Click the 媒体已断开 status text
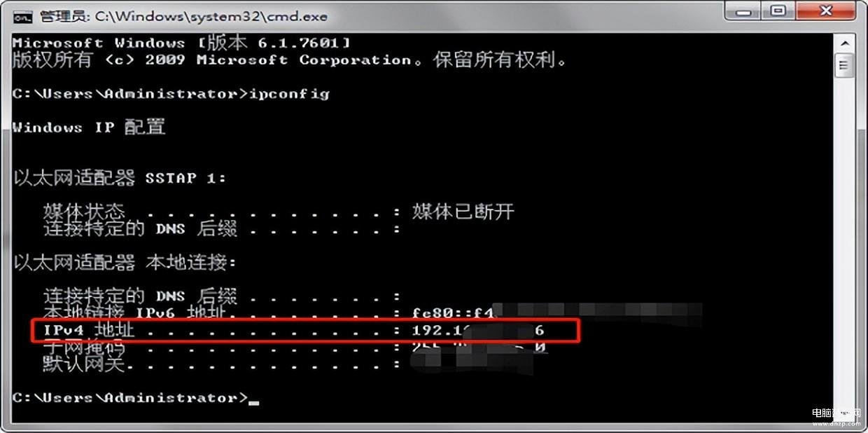868x433 pixels. 463,212
